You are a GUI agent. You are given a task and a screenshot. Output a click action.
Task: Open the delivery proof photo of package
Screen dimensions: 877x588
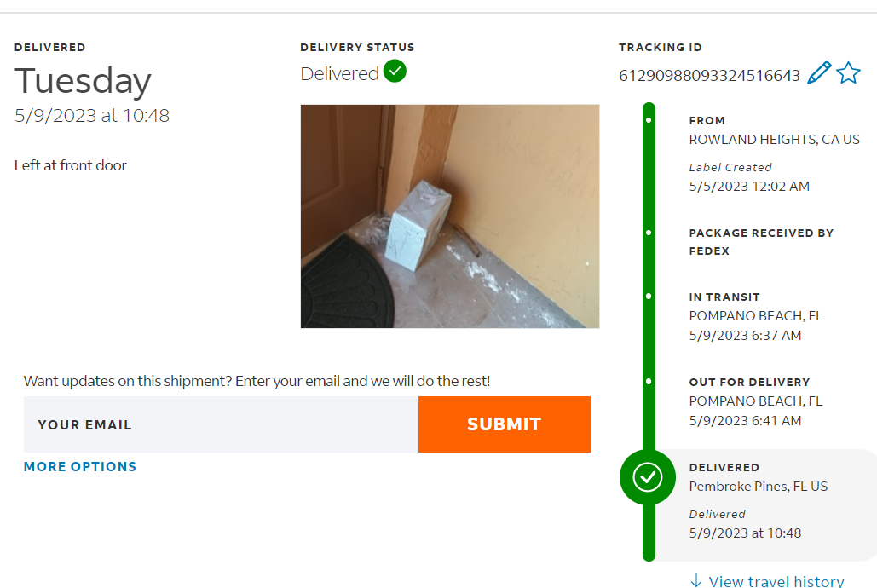click(x=450, y=216)
